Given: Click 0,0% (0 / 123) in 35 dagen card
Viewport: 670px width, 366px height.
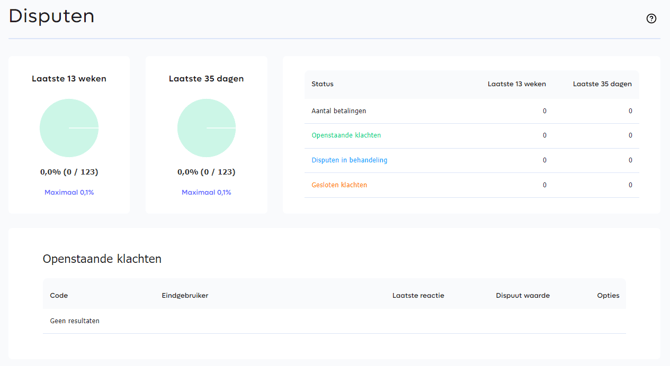Looking at the screenshot, I should point(206,172).
